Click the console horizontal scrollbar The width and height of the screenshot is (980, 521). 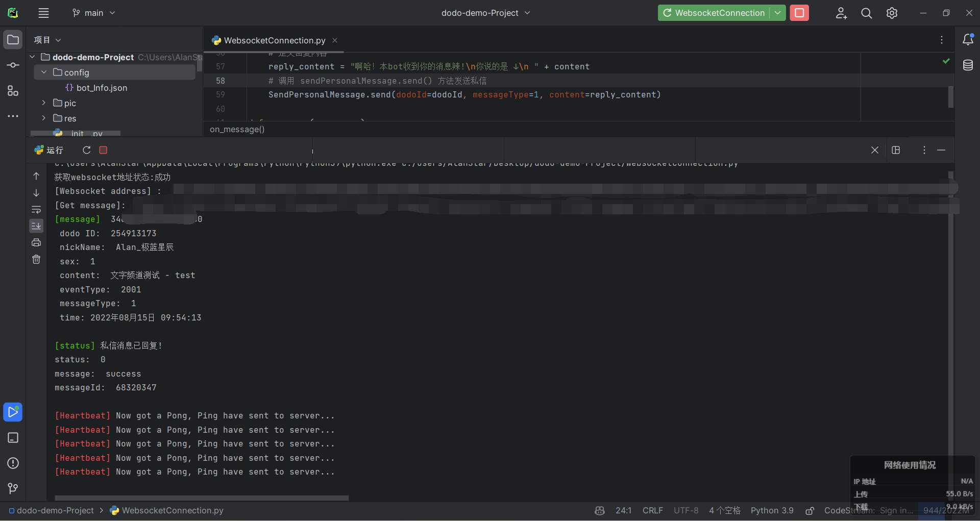click(x=202, y=498)
